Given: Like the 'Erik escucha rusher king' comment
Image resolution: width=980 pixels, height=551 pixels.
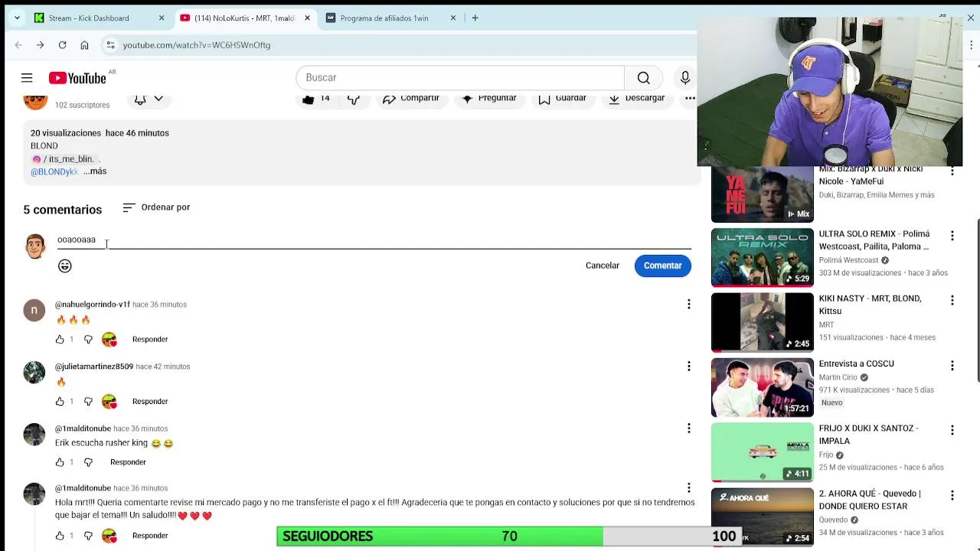Looking at the screenshot, I should 60,462.
